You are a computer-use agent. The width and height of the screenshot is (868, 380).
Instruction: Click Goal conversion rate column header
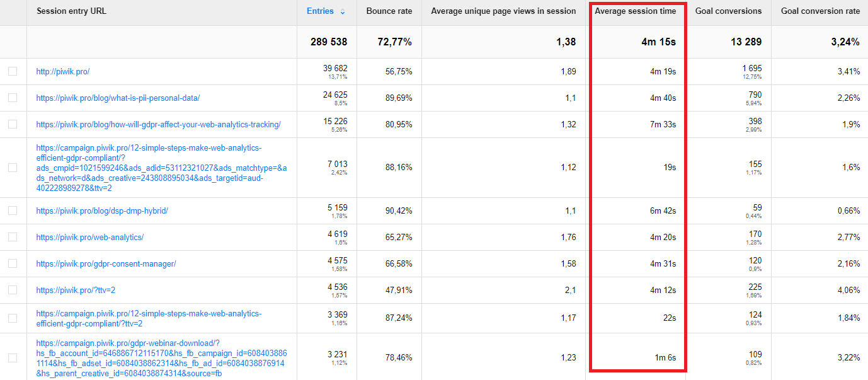point(820,11)
